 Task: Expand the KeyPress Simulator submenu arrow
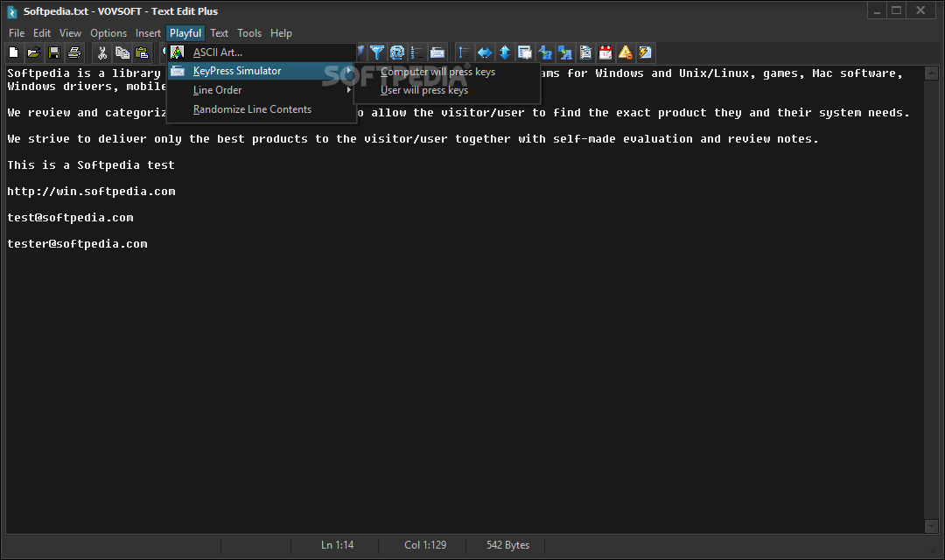[348, 71]
